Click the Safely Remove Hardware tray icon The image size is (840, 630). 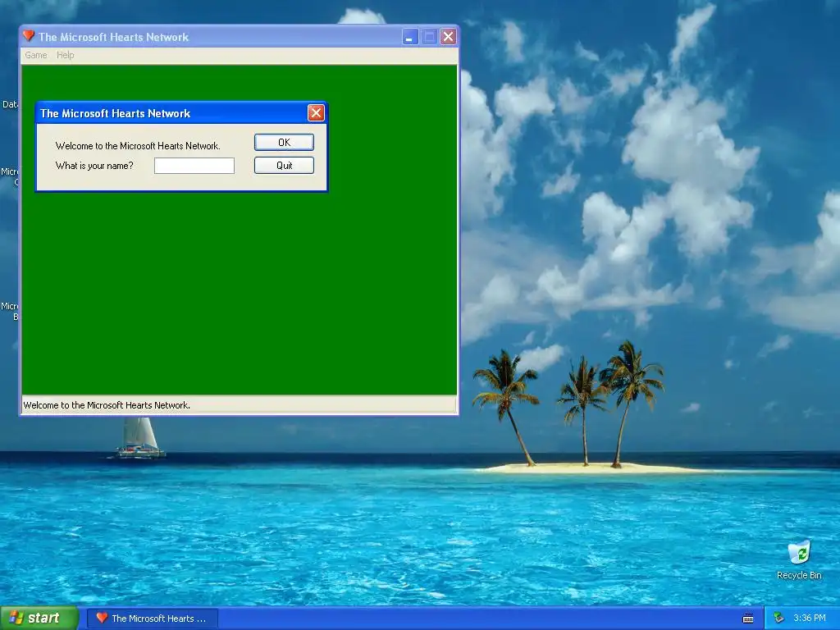[x=779, y=619]
